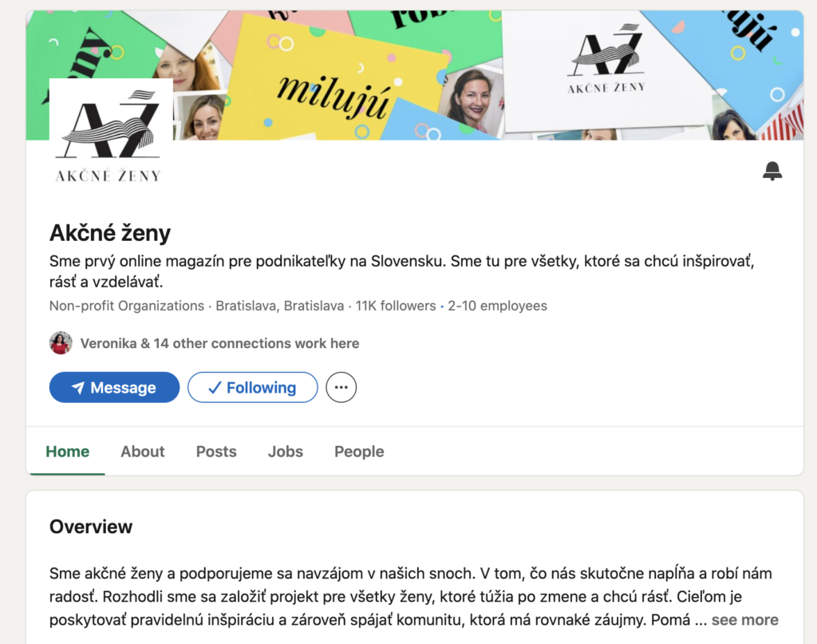Open Veronika & 14 other connections link

pyautogui.click(x=219, y=343)
